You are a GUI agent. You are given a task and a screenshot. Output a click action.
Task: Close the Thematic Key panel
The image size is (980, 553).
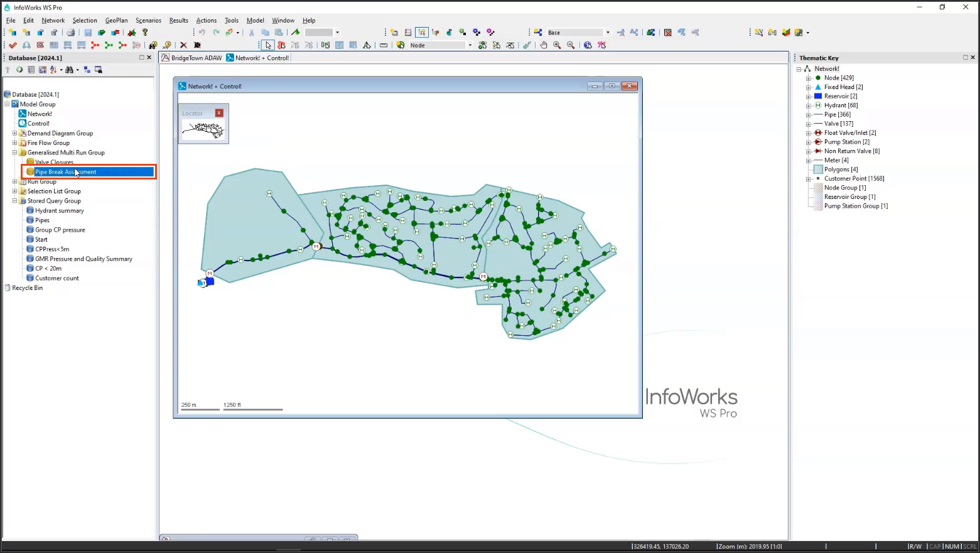click(x=972, y=58)
